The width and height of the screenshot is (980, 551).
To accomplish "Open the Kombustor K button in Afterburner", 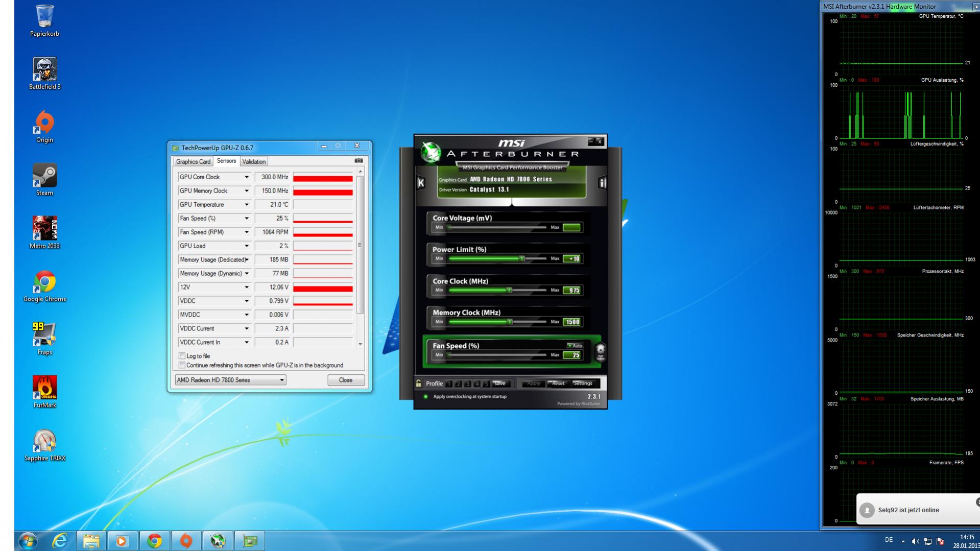I will coord(421,183).
